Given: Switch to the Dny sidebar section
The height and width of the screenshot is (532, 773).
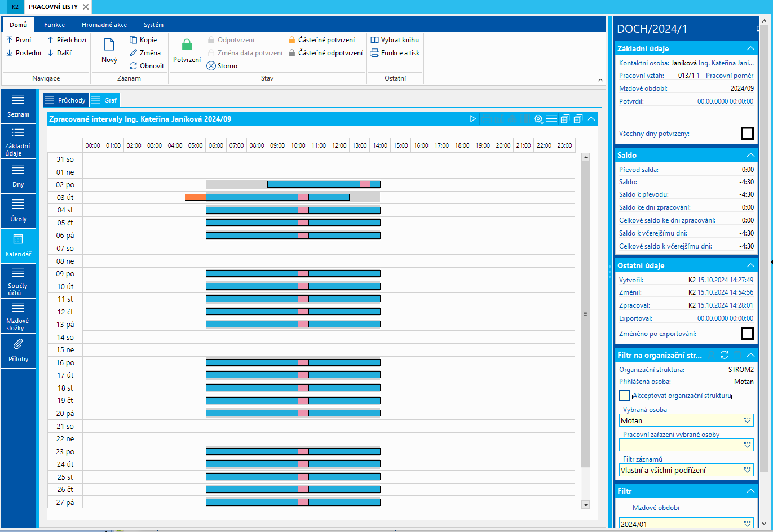Looking at the screenshot, I should tap(18, 176).
